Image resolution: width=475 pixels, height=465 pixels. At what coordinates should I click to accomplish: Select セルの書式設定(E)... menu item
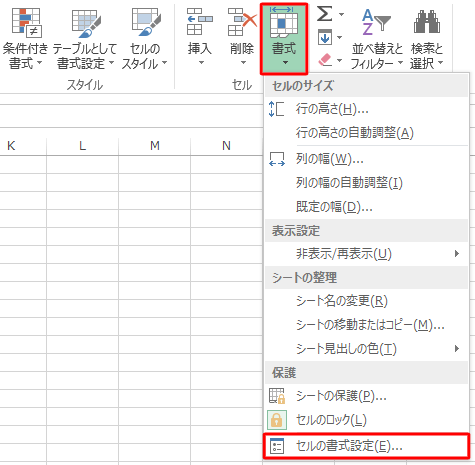[367, 446]
